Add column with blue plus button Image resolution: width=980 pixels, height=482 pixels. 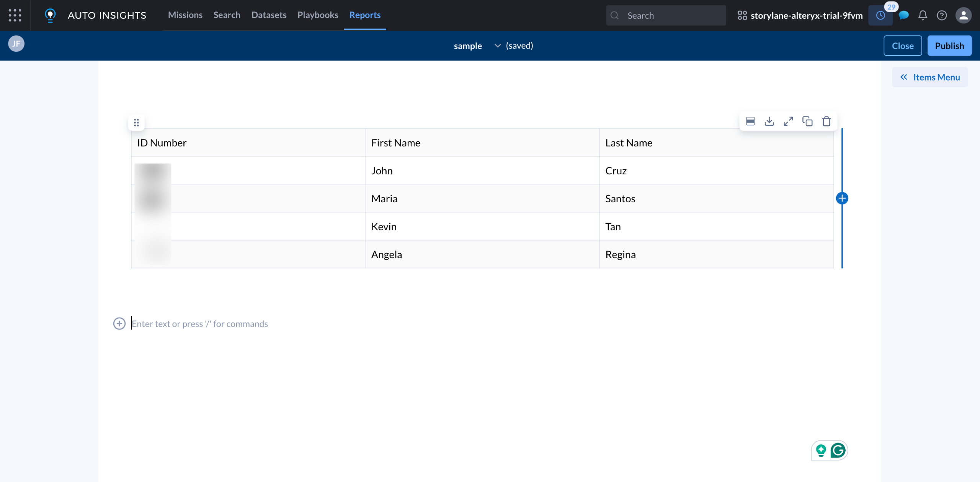click(x=842, y=198)
